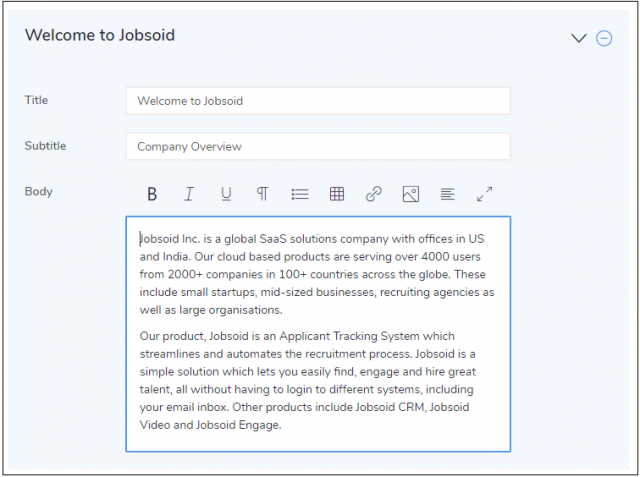Focus the Subtitle input field

pos(318,146)
